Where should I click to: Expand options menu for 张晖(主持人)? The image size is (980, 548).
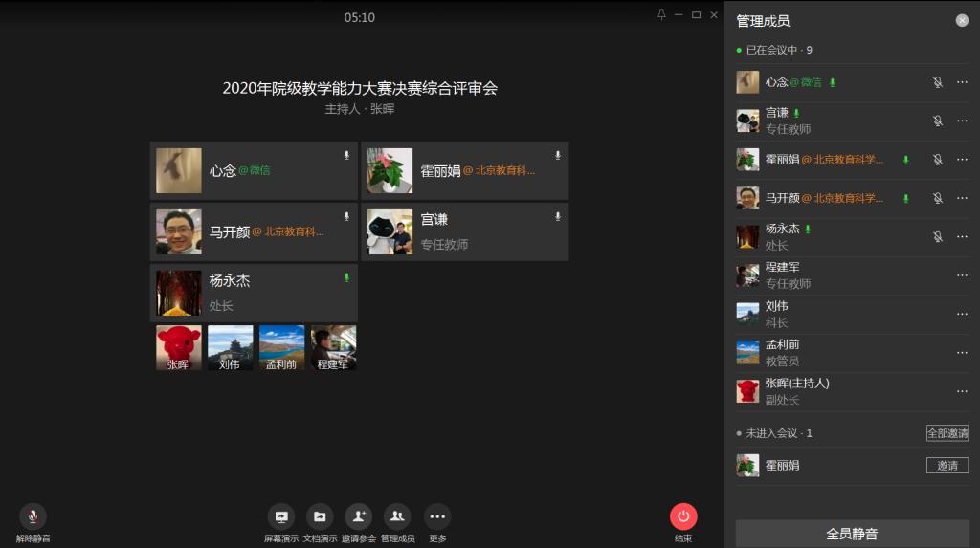(x=962, y=391)
